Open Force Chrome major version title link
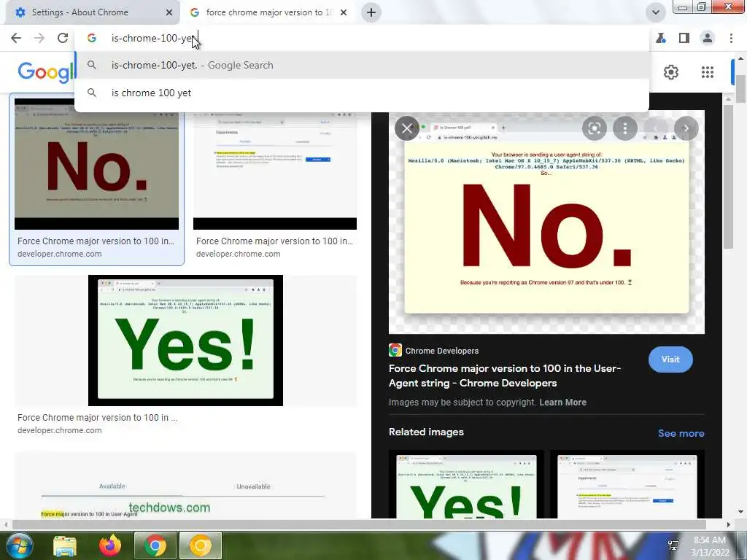Viewport: 747px width, 560px height. click(x=505, y=376)
